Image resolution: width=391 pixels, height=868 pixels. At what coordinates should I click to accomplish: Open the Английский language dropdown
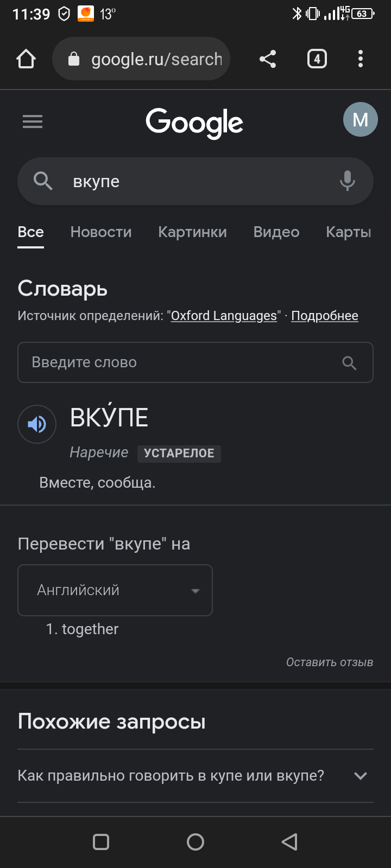pyautogui.click(x=115, y=590)
